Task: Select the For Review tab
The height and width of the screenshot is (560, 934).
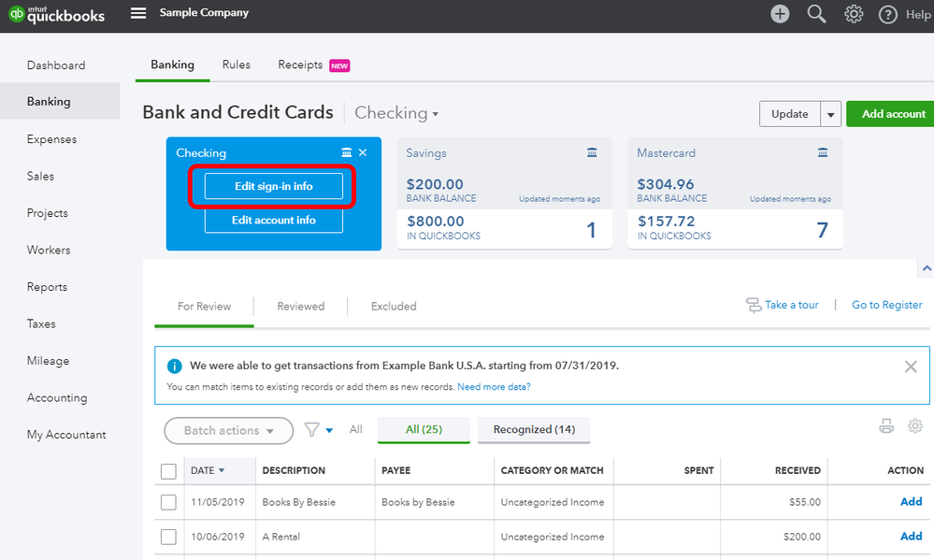Action: [205, 307]
